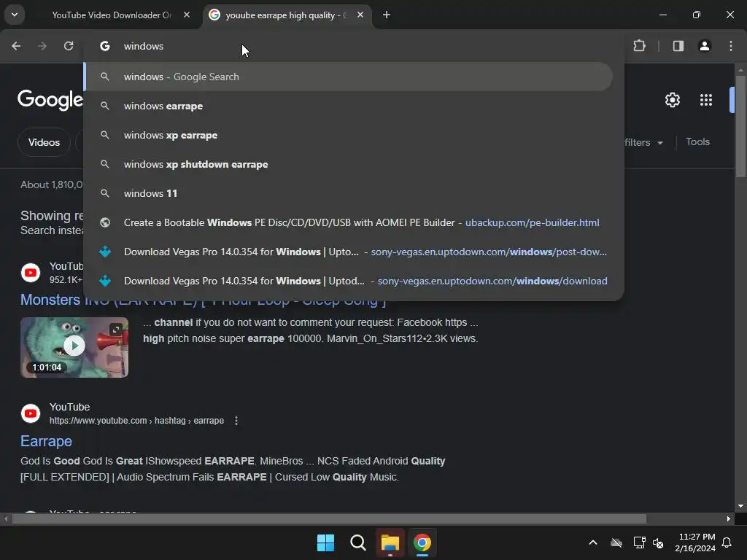Open the search Tools button
The height and width of the screenshot is (560, 747).
[x=697, y=142]
